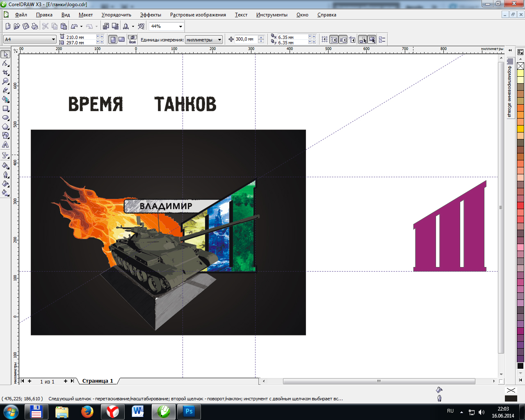Click the Undo arrow icon

(x=74, y=26)
